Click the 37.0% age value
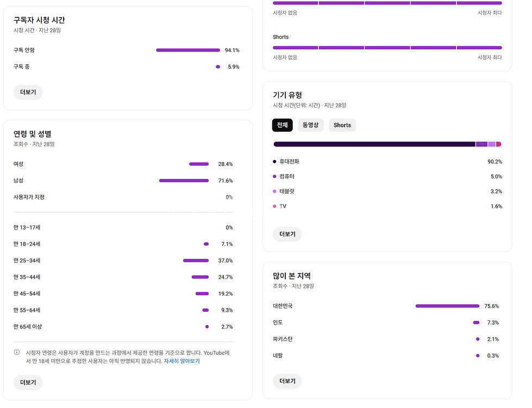The image size is (532, 408). point(226,261)
